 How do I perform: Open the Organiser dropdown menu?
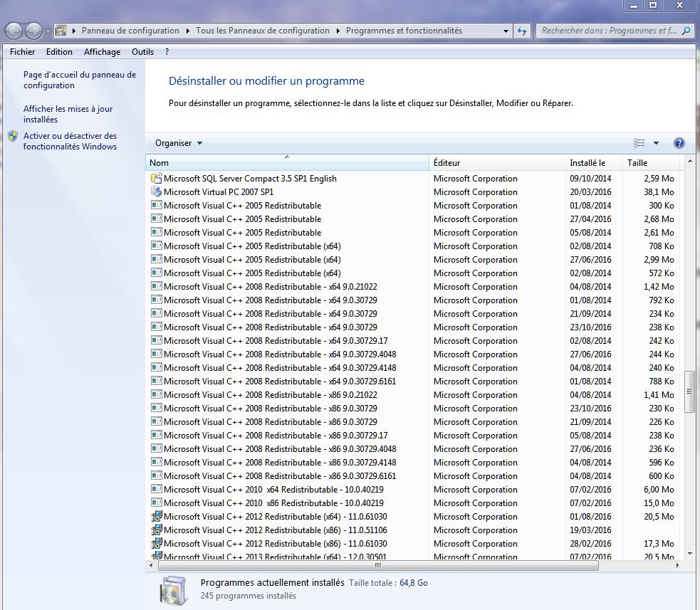(179, 143)
